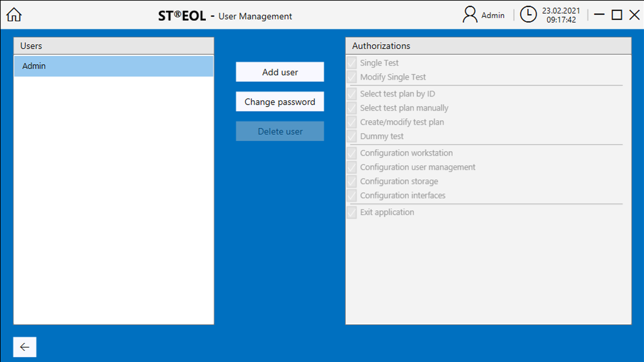Close the application with X

coord(634,15)
